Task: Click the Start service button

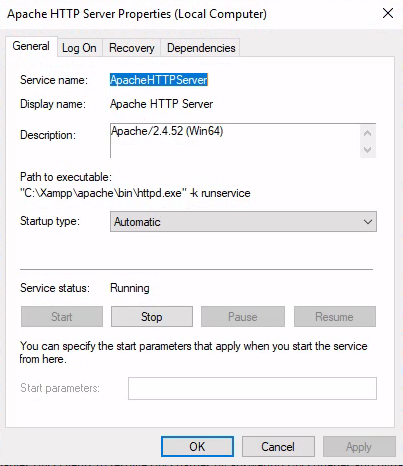Action: coord(62,317)
